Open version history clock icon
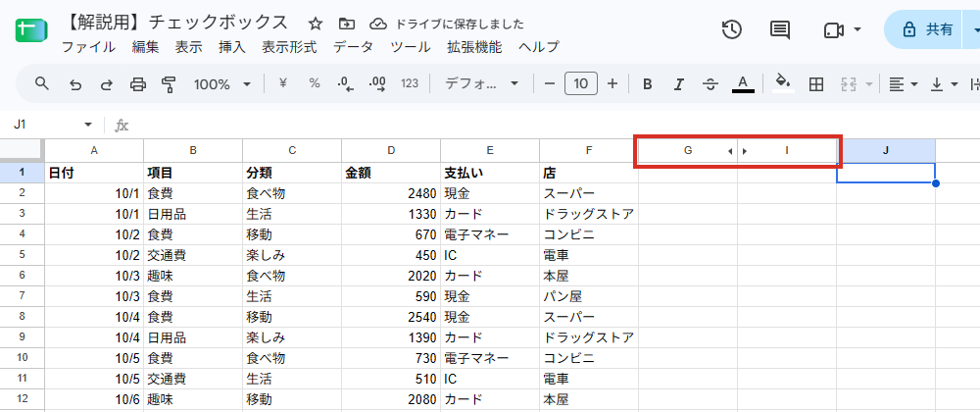Image resolution: width=980 pixels, height=412 pixels. 732,29
